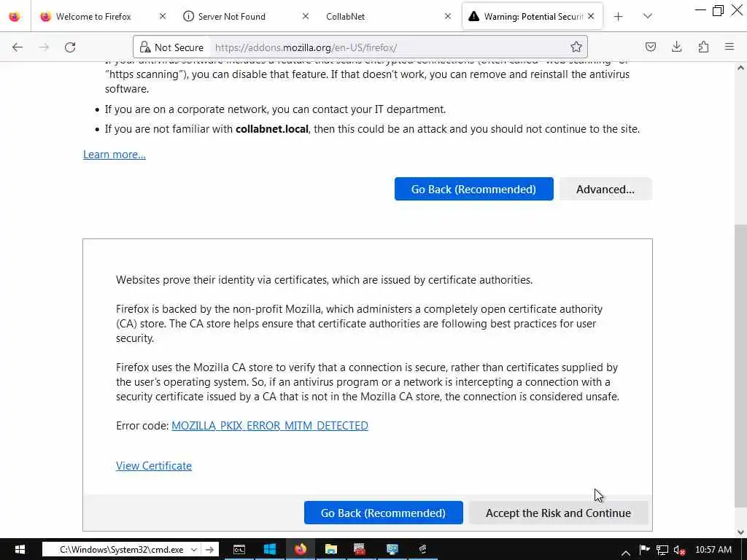Image resolution: width=747 pixels, height=560 pixels.
Task: Click the forward navigation arrow
Action: click(x=44, y=47)
